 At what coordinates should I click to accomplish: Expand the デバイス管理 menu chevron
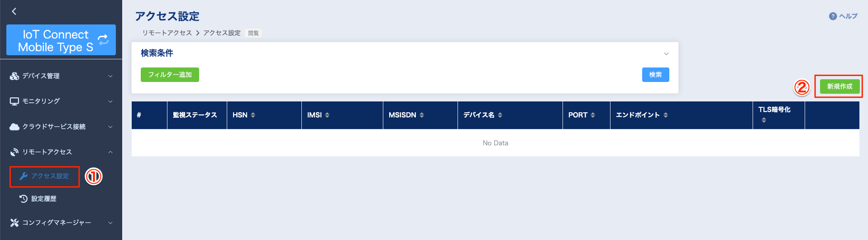click(110, 76)
